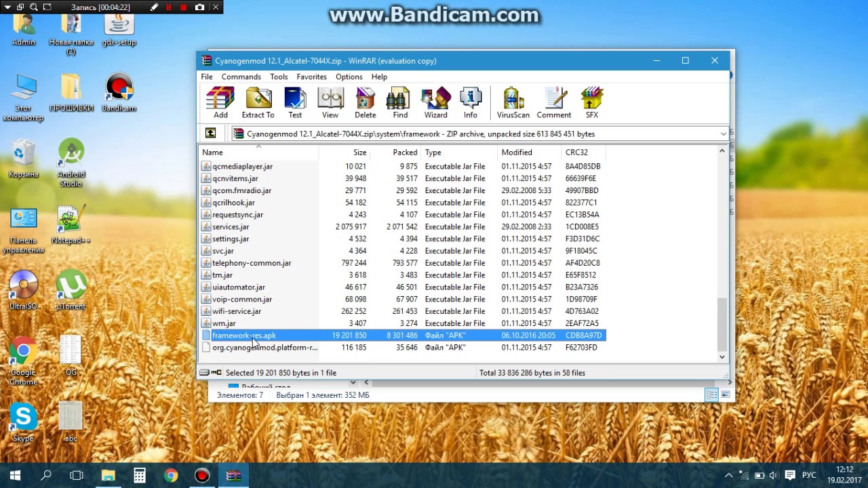The width and height of the screenshot is (868, 488).
Task: Open the Commands menu
Action: (x=241, y=77)
